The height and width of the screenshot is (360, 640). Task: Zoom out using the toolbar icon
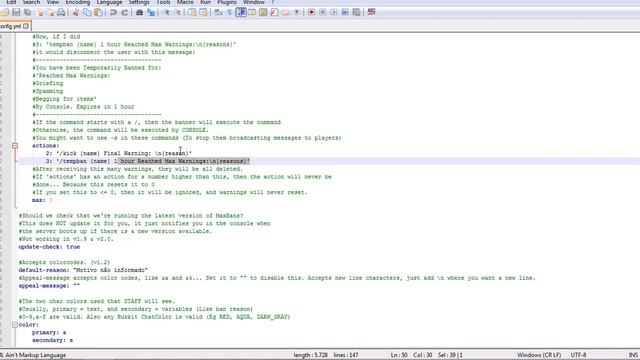[178, 12]
